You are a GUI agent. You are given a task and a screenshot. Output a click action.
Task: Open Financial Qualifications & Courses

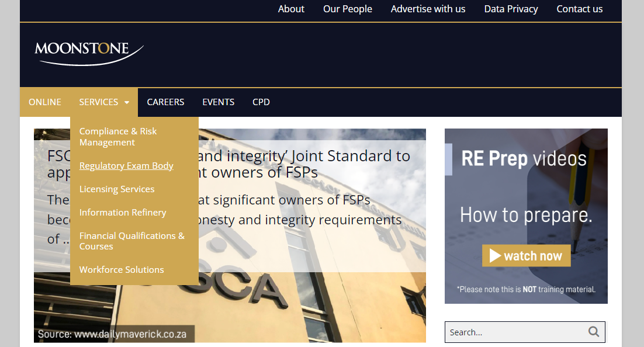tap(131, 241)
